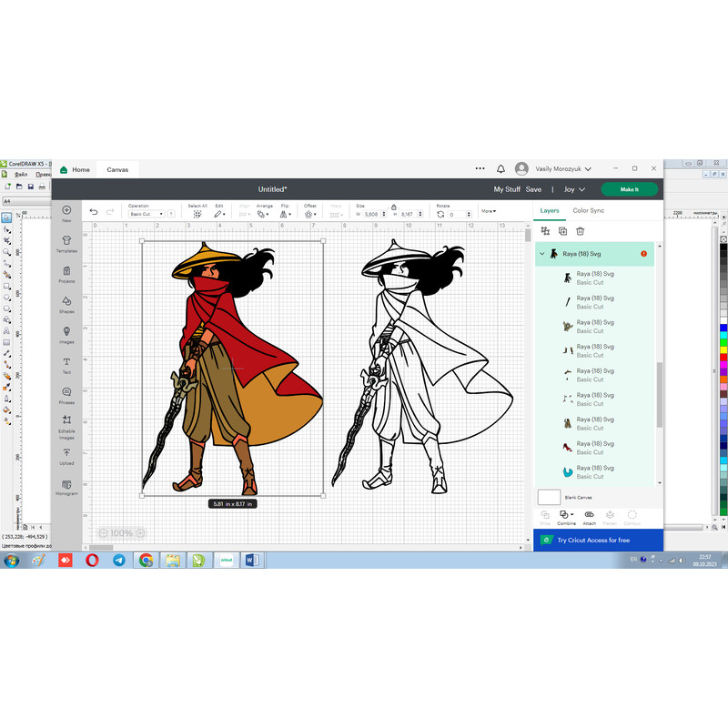Click the Duplicate layer icon
This screenshot has height=728, width=728.
click(x=562, y=231)
